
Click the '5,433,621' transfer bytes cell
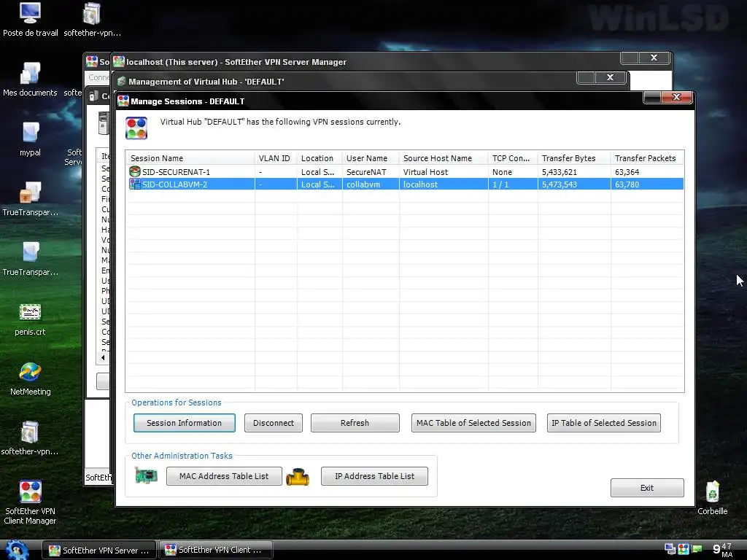[560, 172]
